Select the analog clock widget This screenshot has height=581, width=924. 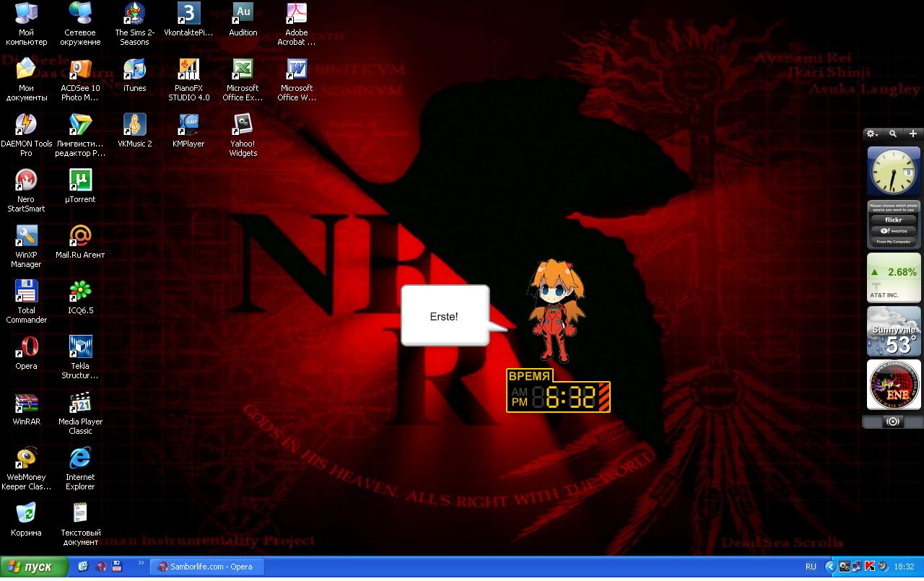[894, 171]
